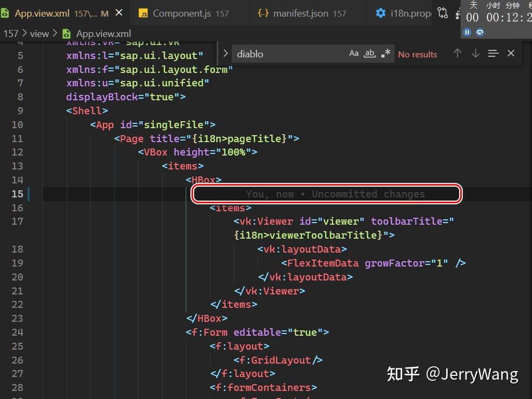Click f:Form editable="true" on line 24
Viewport: 532px width, 399px height.
257,332
